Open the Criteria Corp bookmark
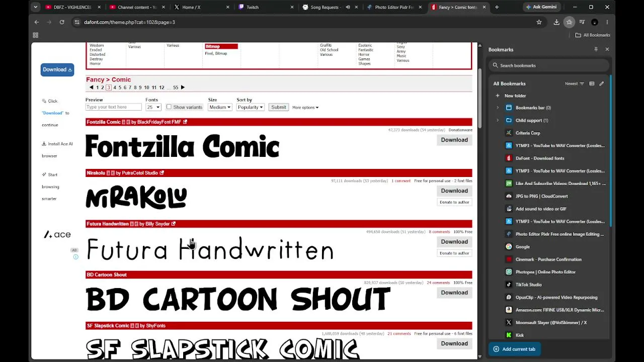This screenshot has height=362, width=644. 528,133
